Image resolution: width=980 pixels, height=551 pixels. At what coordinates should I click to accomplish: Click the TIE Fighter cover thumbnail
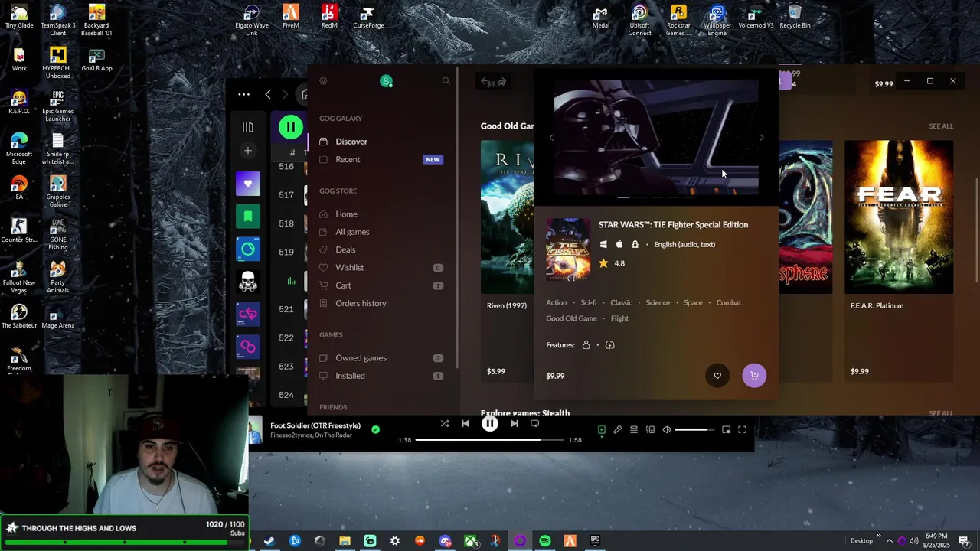568,249
